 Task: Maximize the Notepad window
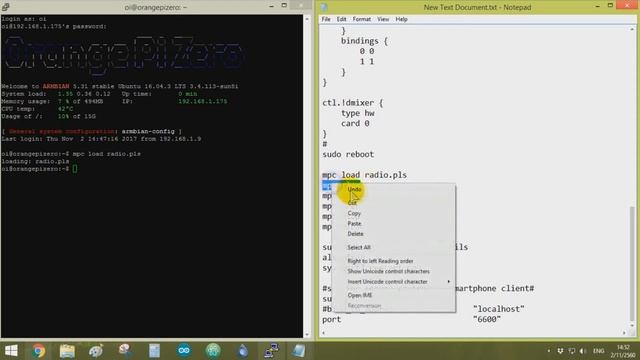[610, 5]
